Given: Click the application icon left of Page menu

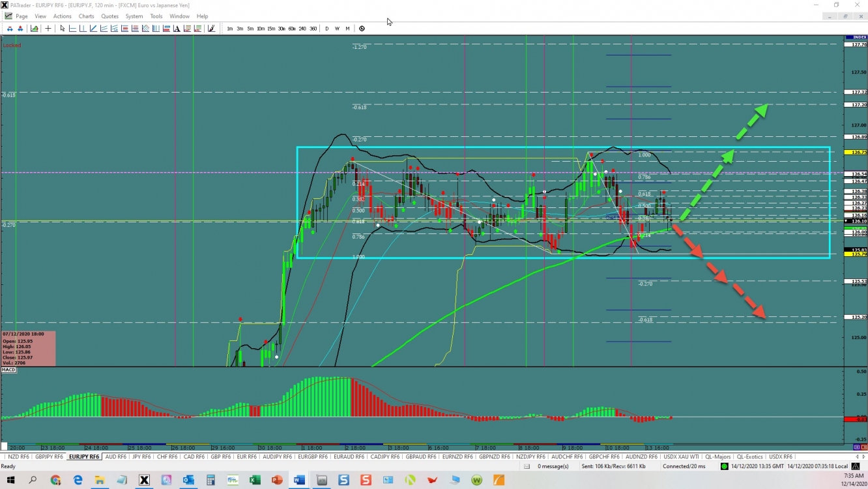Looking at the screenshot, I should pos(8,16).
